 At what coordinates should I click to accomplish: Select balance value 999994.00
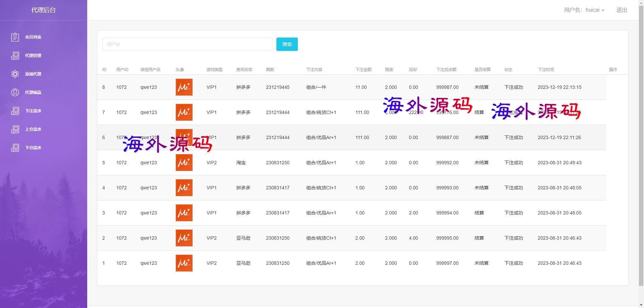click(447, 213)
